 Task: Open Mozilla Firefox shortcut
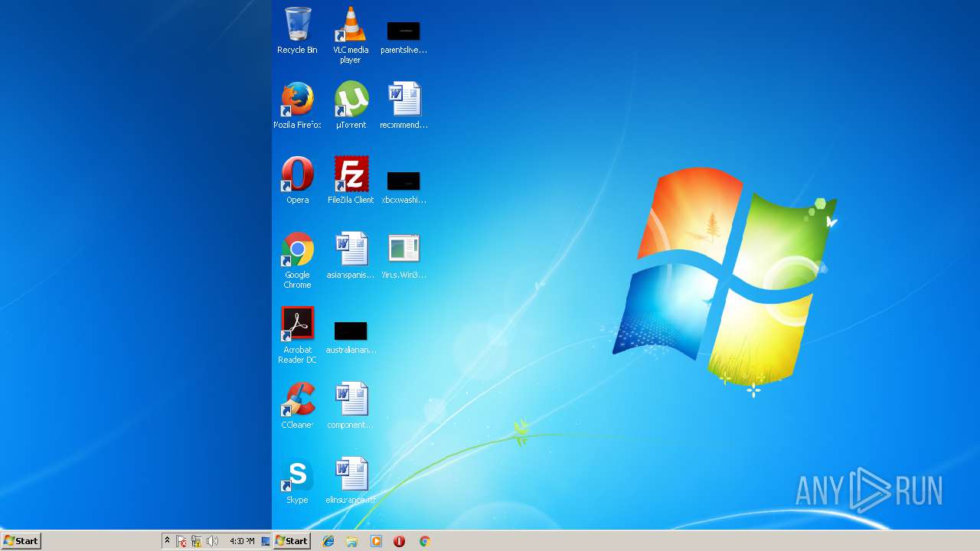297,106
